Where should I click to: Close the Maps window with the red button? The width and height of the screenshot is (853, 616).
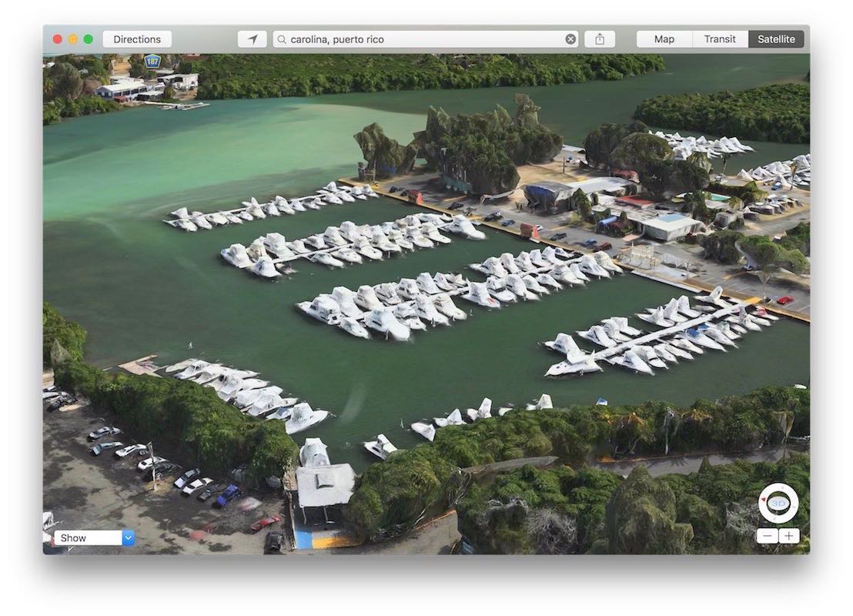pyautogui.click(x=58, y=39)
